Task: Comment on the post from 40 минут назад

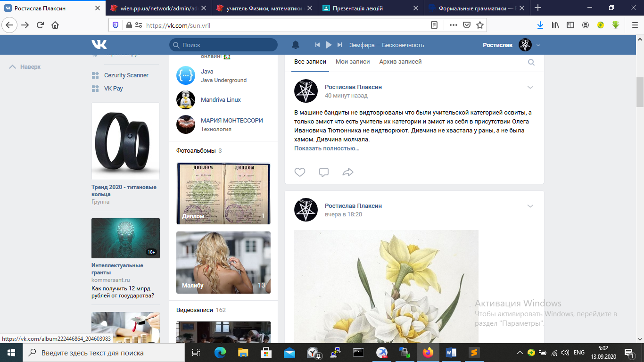Action: (x=324, y=172)
